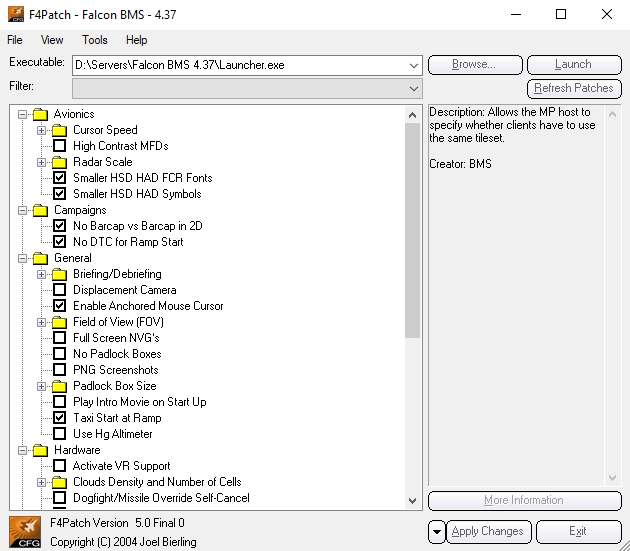Click the Launch button

click(x=574, y=65)
